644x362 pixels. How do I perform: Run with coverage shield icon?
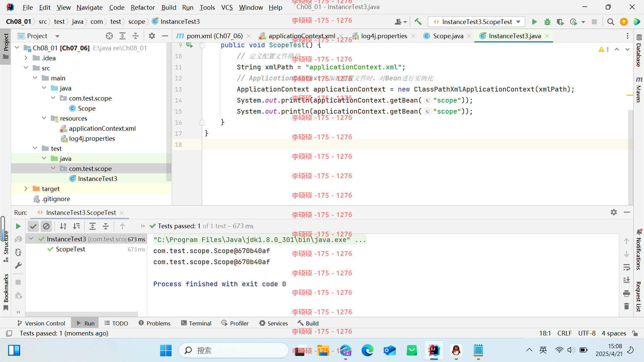[560, 22]
